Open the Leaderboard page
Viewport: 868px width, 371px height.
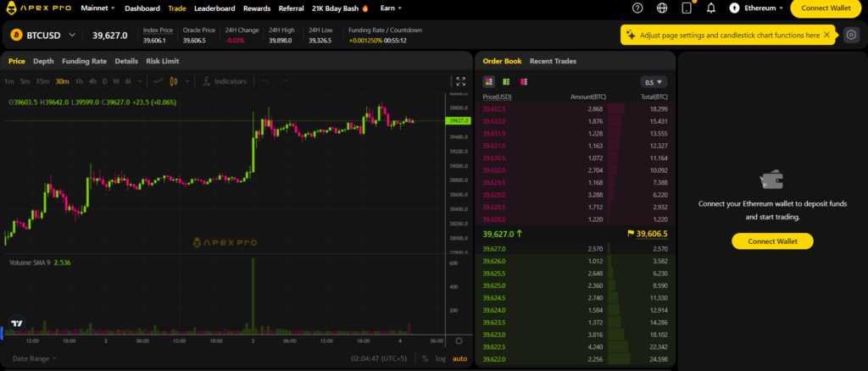pos(214,8)
